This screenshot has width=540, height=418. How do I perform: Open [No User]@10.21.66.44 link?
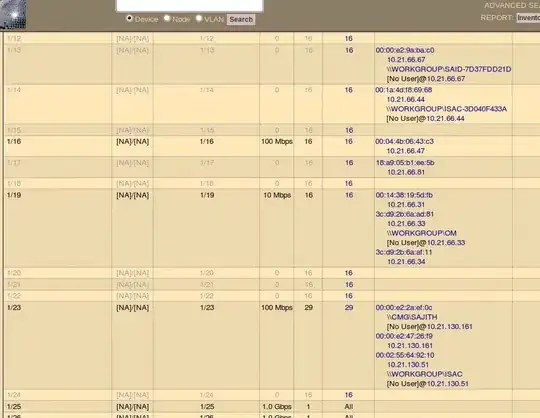pos(425,119)
